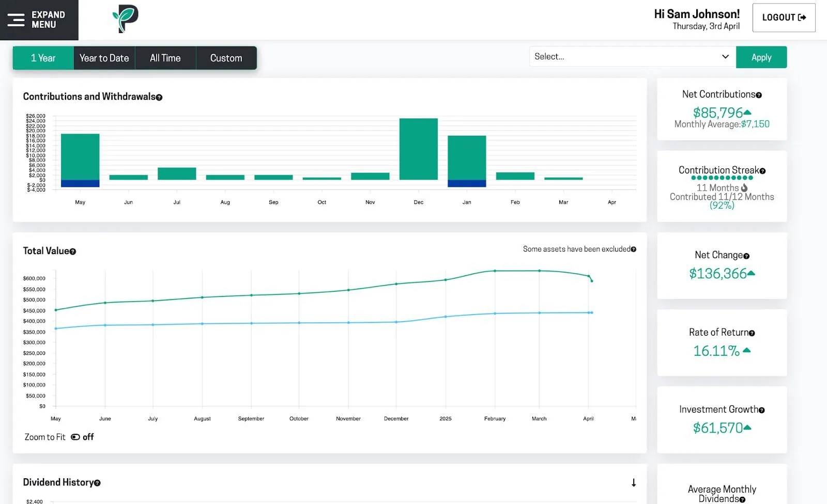Toggle the Zoom to Fit switch
827x504 pixels.
point(75,437)
